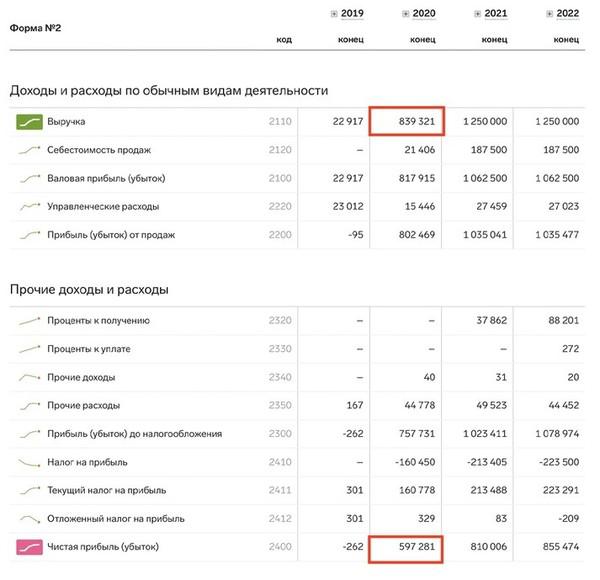Screen dimensions: 600x580
Task: Select the 2020 net profit value 597 281
Action: click(417, 547)
